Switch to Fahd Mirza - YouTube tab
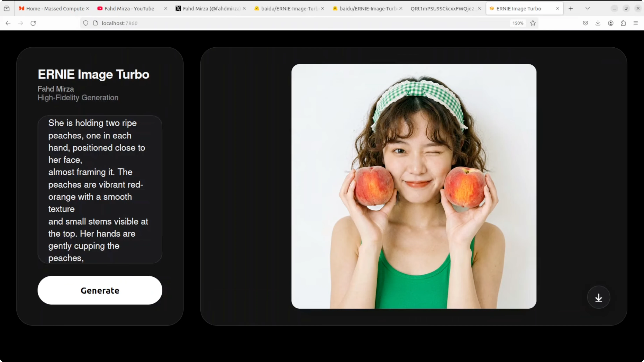 pos(129,9)
